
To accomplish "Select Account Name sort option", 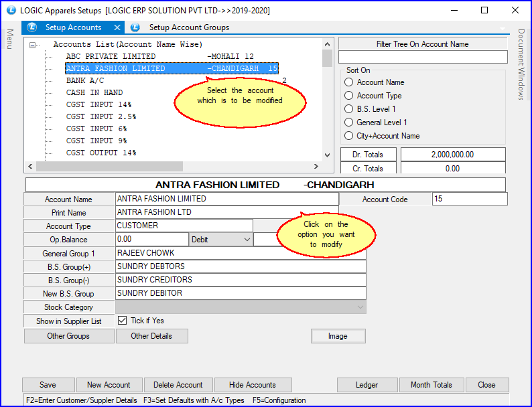I will tap(349, 82).
